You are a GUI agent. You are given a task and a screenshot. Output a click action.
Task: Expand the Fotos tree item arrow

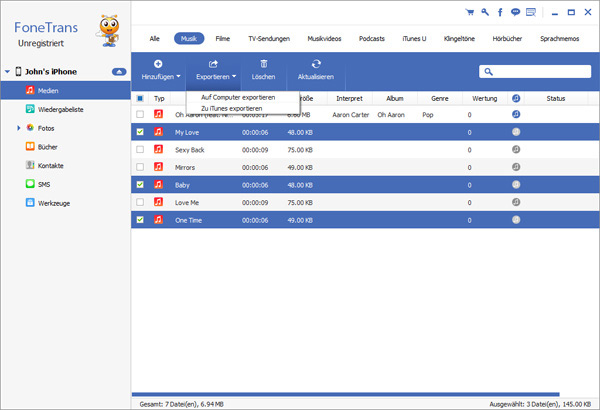[18, 128]
